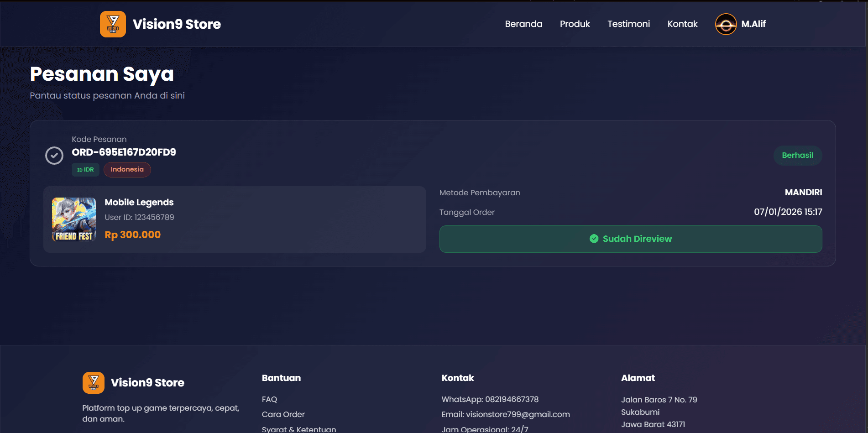Click the Tanggal Order label
Image resolution: width=868 pixels, height=433 pixels.
click(x=467, y=212)
